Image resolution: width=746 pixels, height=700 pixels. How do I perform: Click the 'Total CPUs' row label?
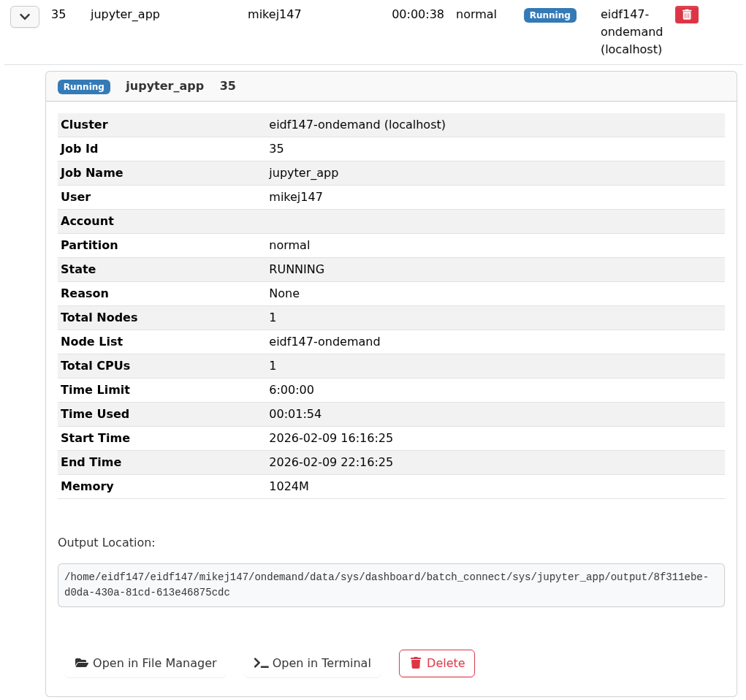[x=95, y=366]
